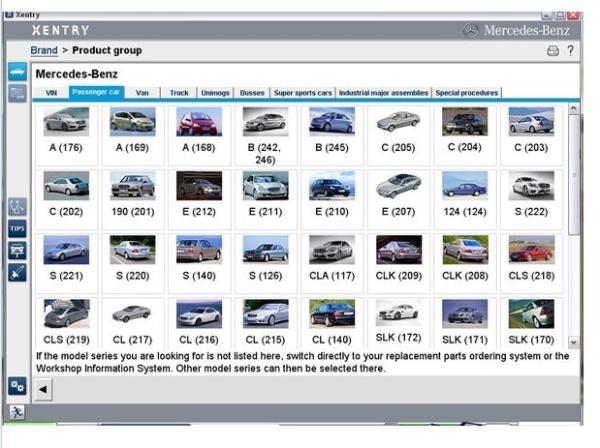Click the print icon in header
The height and width of the screenshot is (448, 600).
(553, 51)
